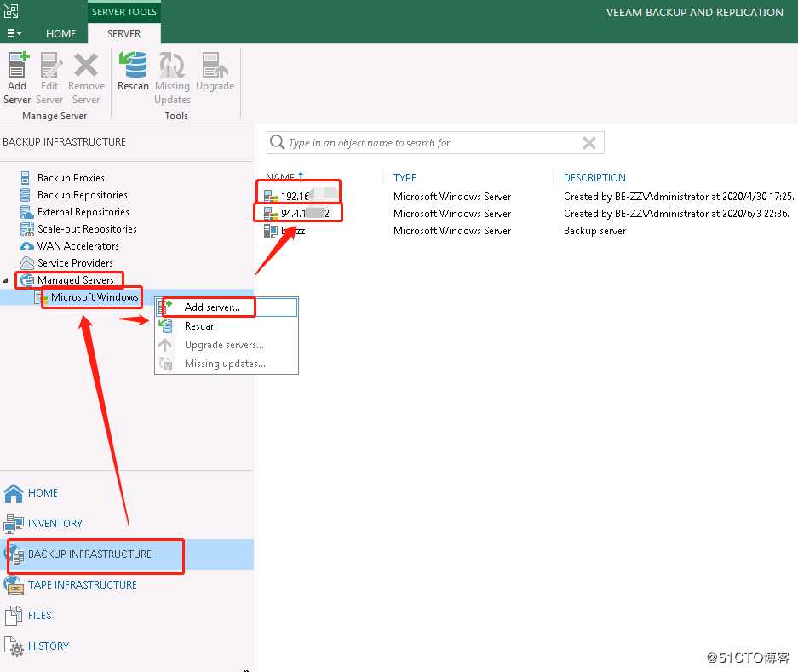The height and width of the screenshot is (672, 798).
Task: Click the WAN Accelerators cloud icon
Action: (26, 246)
